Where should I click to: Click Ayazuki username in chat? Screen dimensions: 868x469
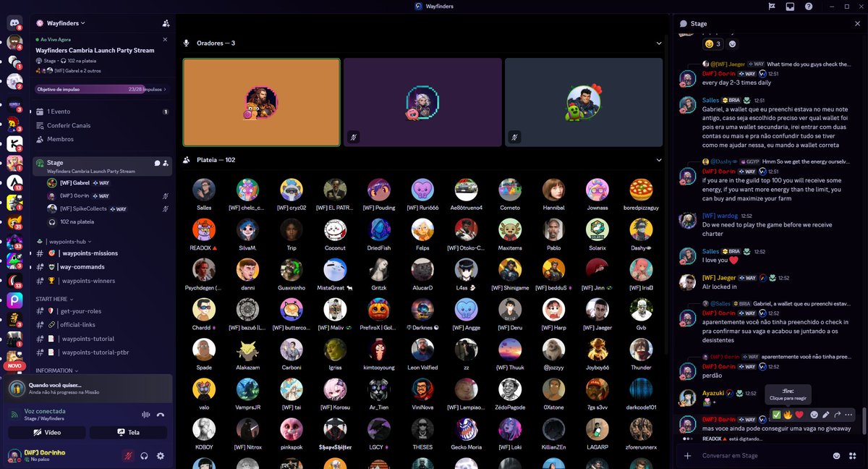[714, 393]
